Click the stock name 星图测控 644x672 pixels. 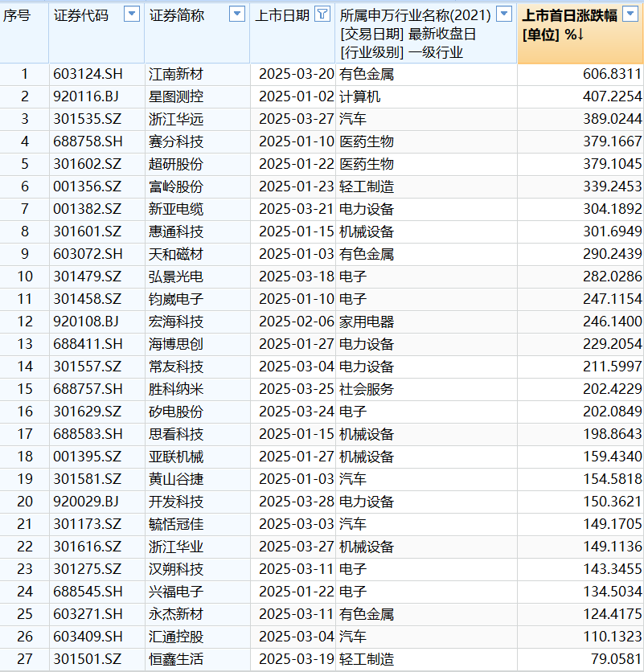point(176,96)
